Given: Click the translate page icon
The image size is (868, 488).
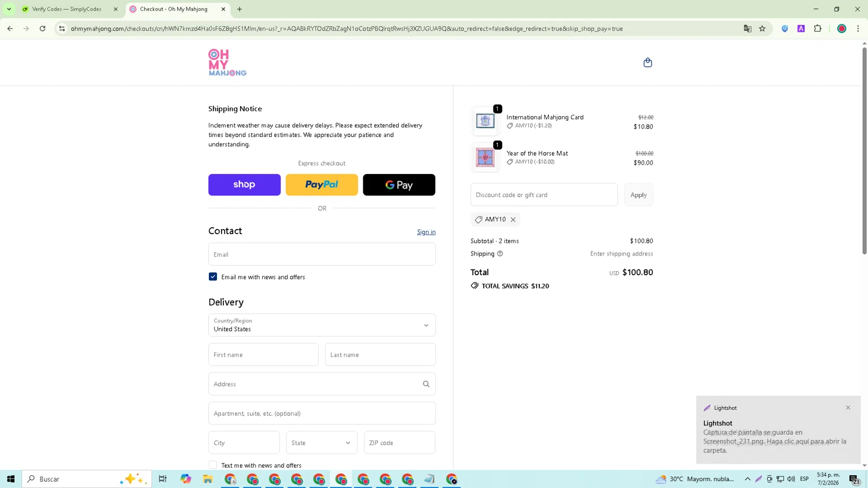Looking at the screenshot, I should pos(747,28).
